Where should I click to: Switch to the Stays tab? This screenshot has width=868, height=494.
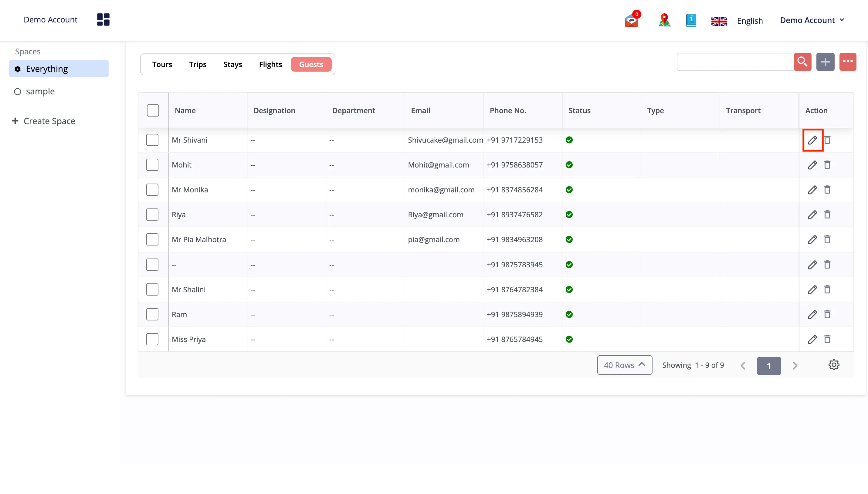[x=233, y=64]
